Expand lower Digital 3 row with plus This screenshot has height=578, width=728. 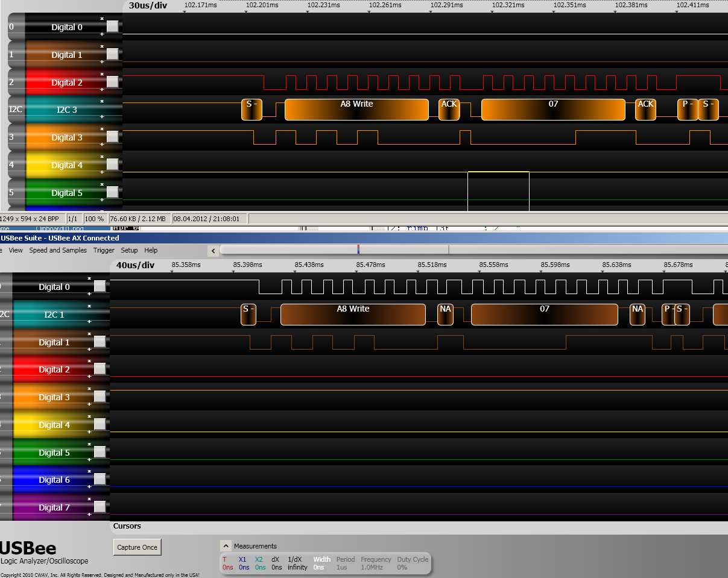(89, 404)
